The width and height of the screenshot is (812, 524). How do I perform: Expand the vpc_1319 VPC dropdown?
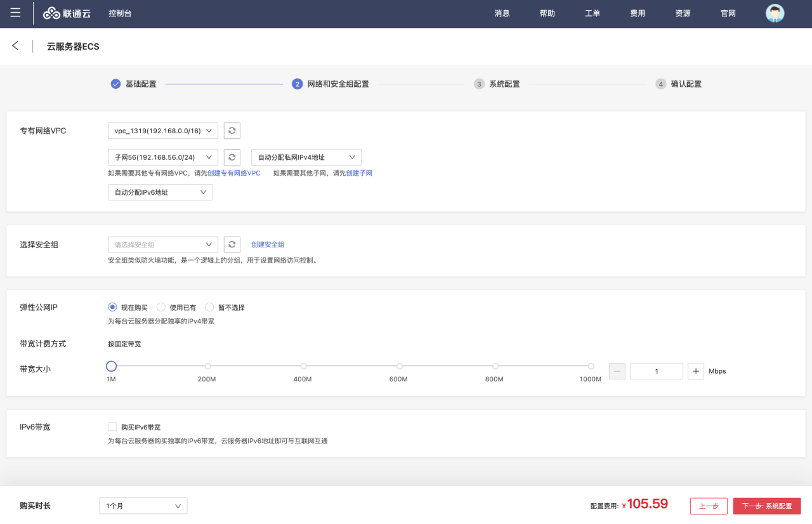tap(163, 131)
